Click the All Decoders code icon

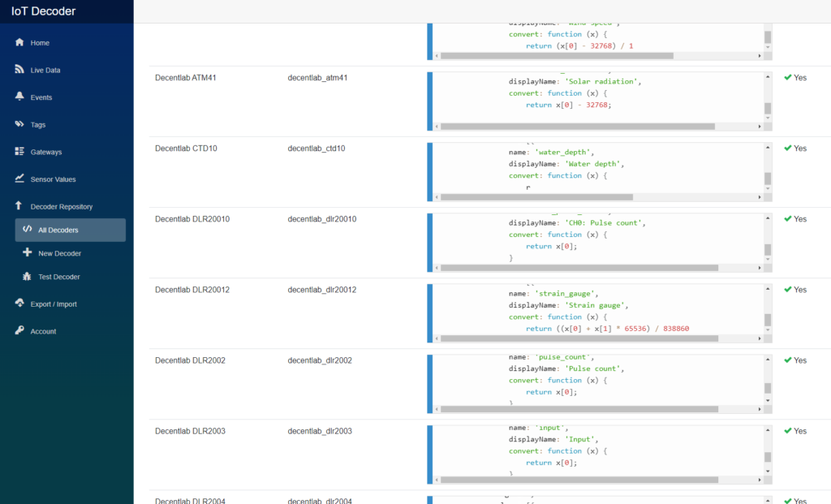point(27,230)
